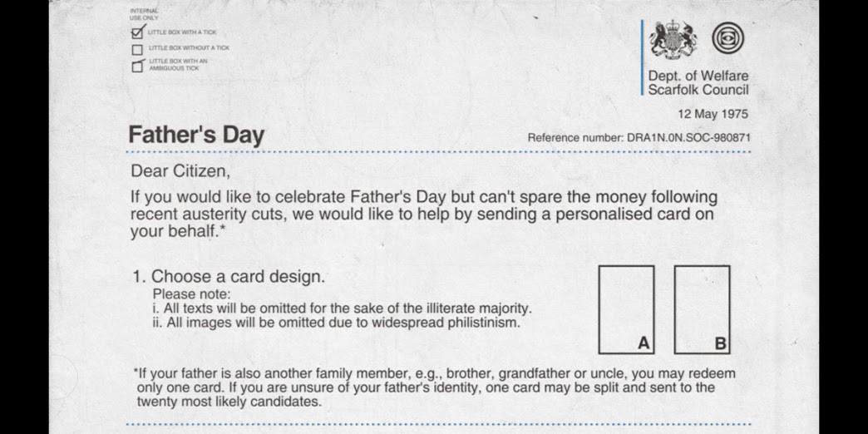Viewport: 868px width, 434px height.
Task: Click the blue vertical bar beside department name
Action: pos(642,57)
